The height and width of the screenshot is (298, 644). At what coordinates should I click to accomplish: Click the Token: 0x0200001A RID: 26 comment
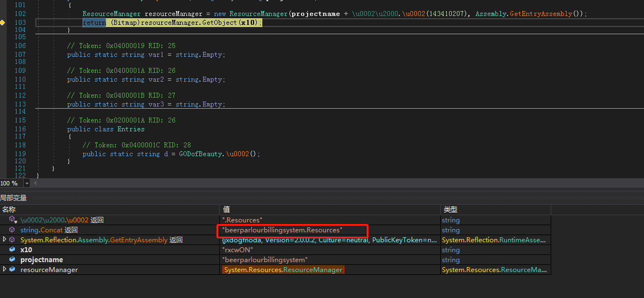click(x=122, y=120)
